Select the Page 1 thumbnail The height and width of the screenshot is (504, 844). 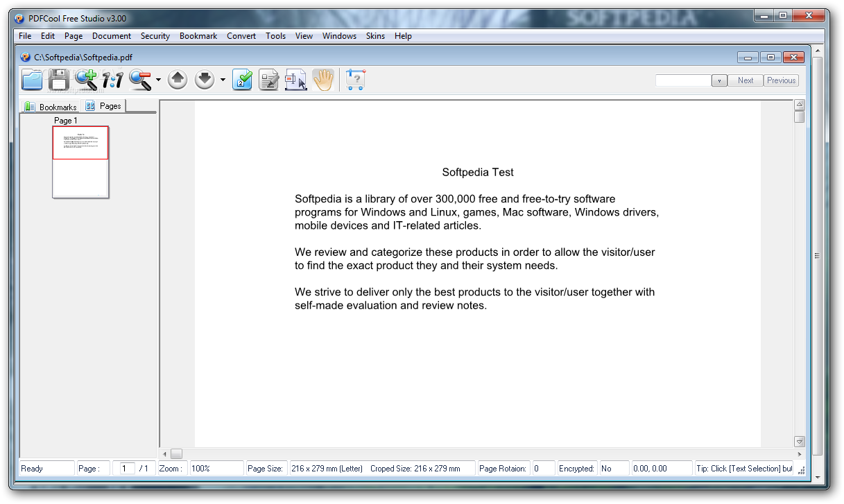80,162
